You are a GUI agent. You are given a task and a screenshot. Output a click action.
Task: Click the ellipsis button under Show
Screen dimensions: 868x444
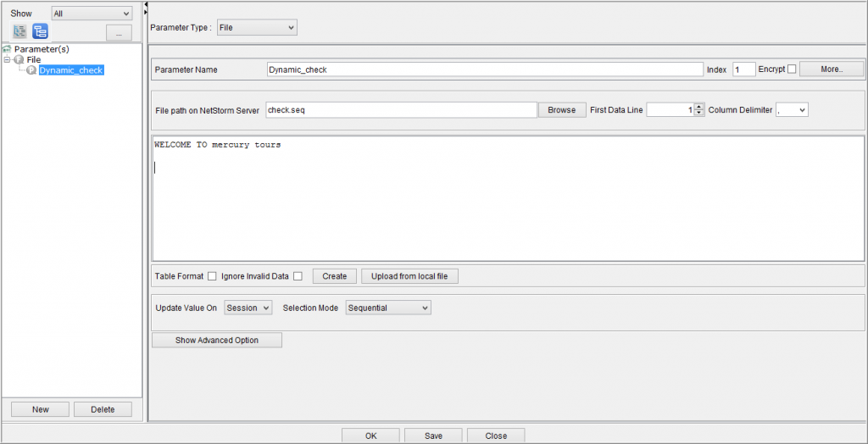[119, 33]
